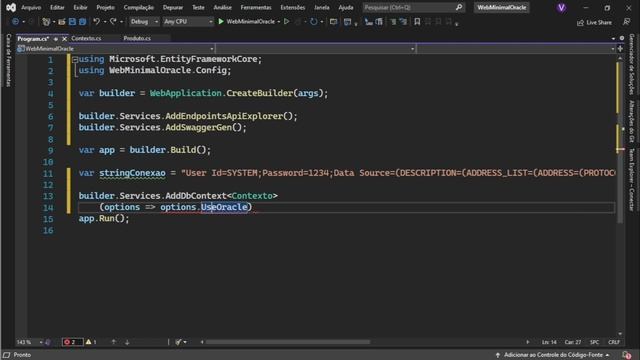Image resolution: width=640 pixels, height=360 pixels.
Task: Click the browser link window icon
Action: 333,22
